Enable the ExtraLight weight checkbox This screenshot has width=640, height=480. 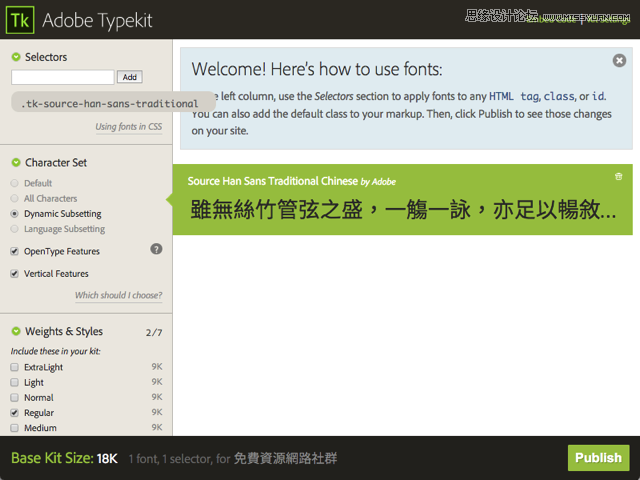tap(14, 367)
